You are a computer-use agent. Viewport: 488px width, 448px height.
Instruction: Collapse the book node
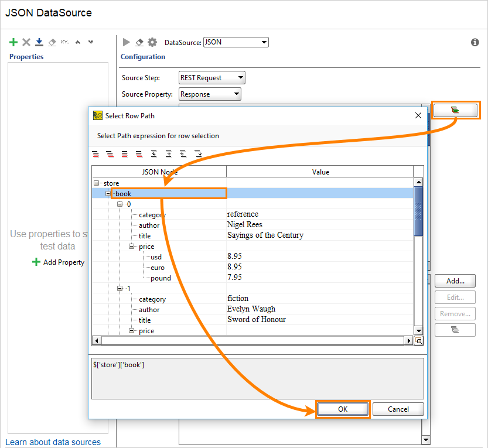pyautogui.click(x=108, y=193)
